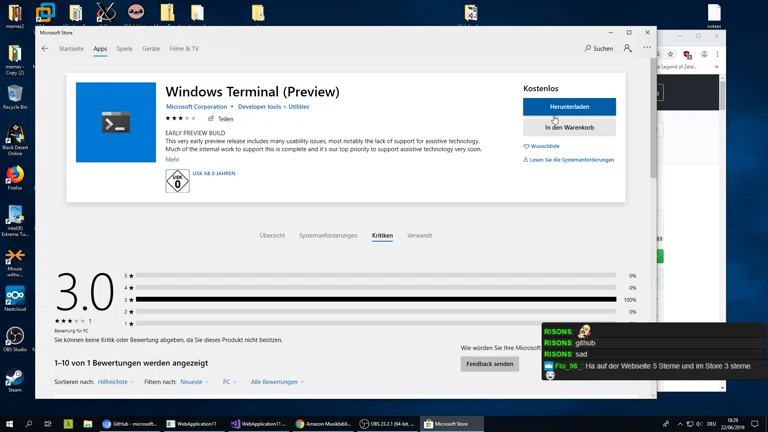Open the notes file desktop icon

(714, 16)
